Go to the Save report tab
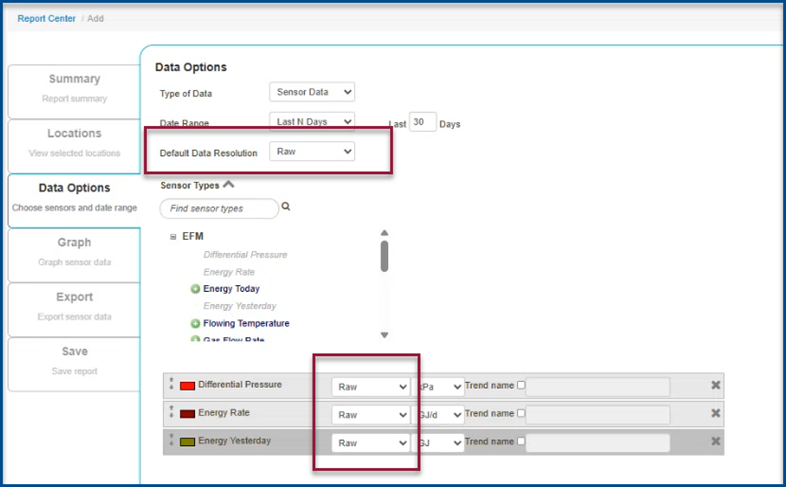This screenshot has width=786, height=487. [74, 358]
